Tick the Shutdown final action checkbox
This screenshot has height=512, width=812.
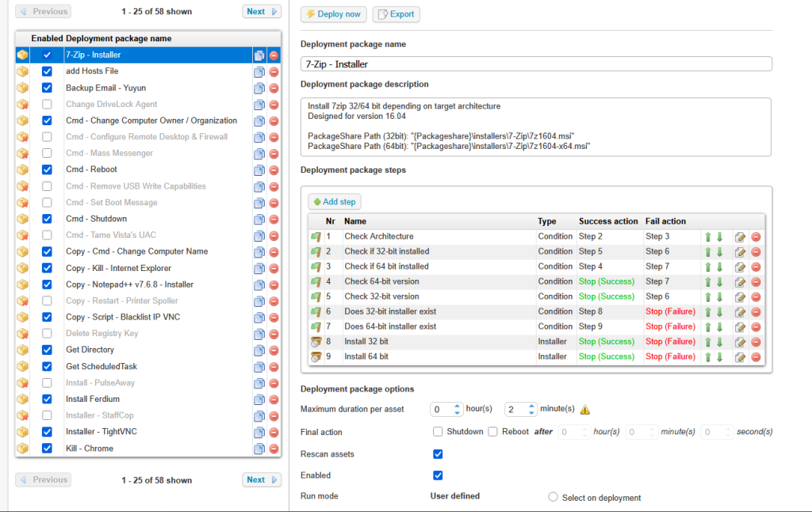(x=438, y=432)
